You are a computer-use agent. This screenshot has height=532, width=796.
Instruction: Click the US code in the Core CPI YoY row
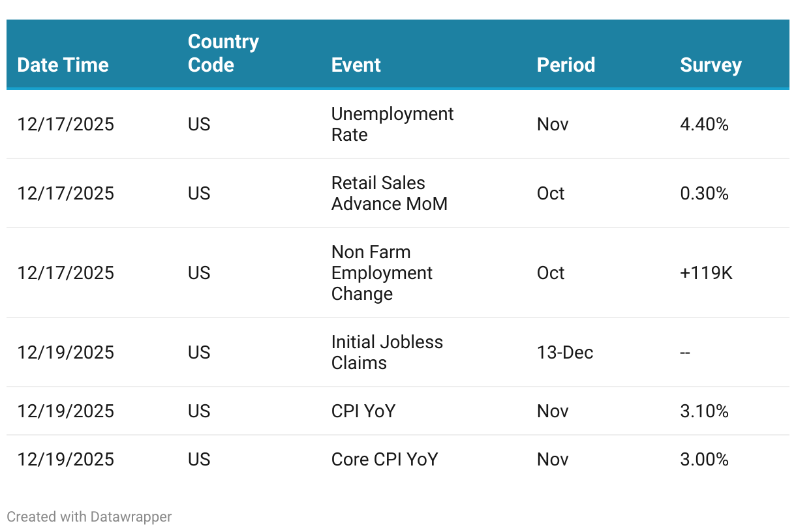[x=199, y=459]
